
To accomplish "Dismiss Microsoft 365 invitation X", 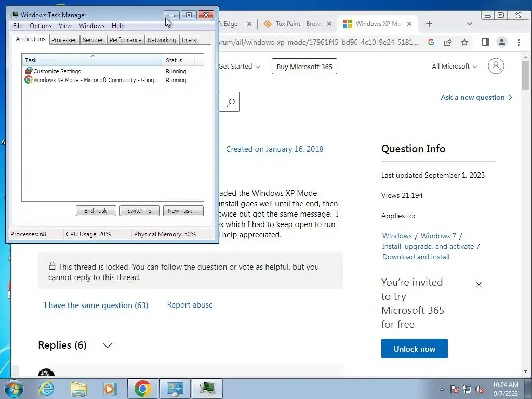I will (478, 285).
